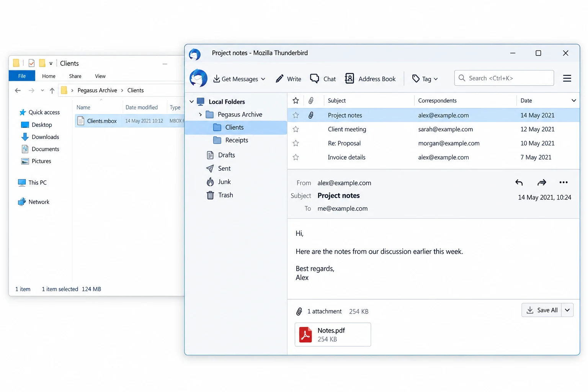Open the Chat feature in Thunderbird

click(323, 79)
